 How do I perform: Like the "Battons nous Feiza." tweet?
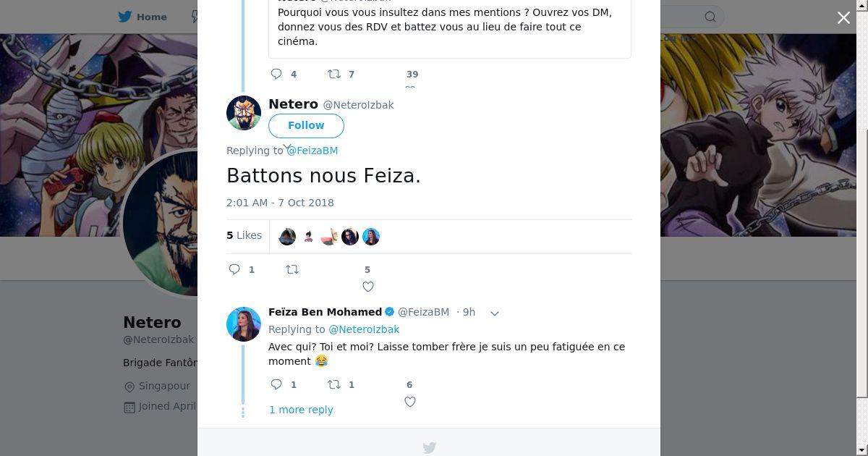pyautogui.click(x=367, y=287)
